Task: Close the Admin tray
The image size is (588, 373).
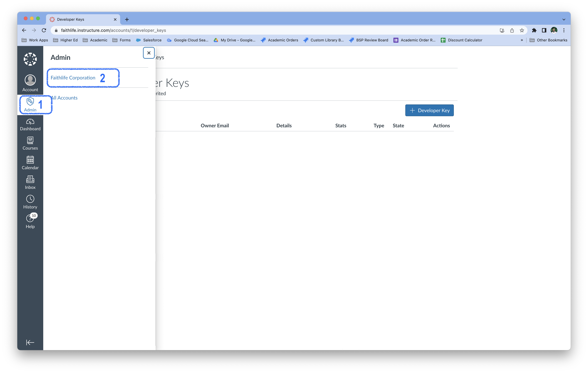Action: tap(149, 53)
